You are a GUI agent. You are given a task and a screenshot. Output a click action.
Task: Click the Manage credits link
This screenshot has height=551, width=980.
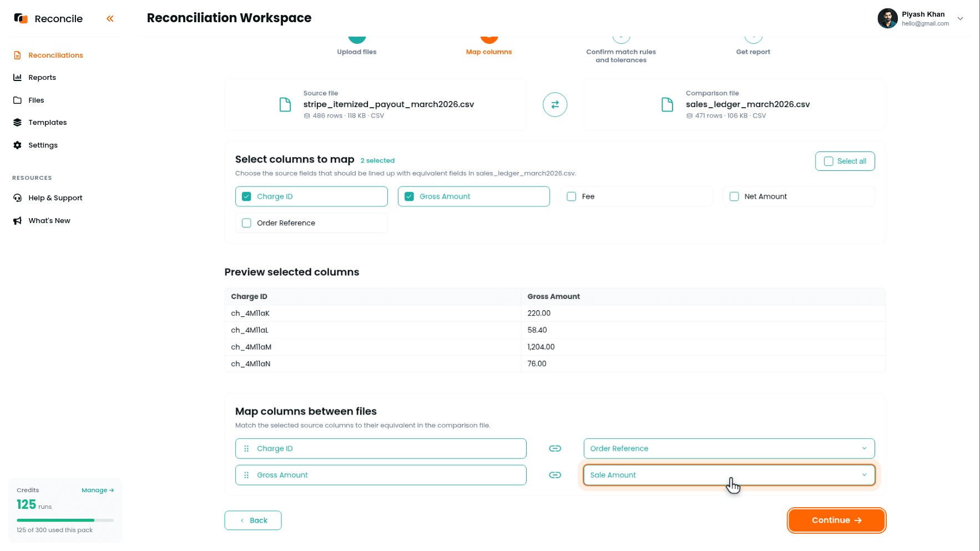click(x=98, y=490)
